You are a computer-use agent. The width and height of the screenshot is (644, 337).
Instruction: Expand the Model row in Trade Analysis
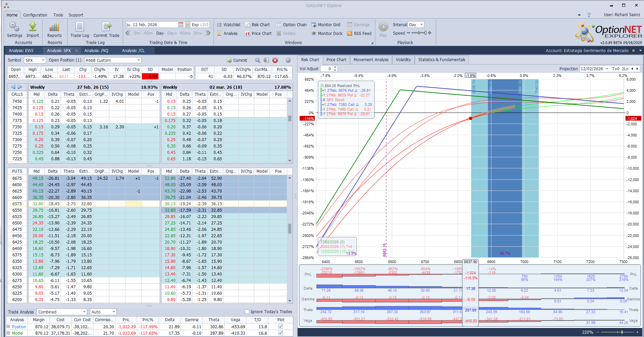point(8,333)
